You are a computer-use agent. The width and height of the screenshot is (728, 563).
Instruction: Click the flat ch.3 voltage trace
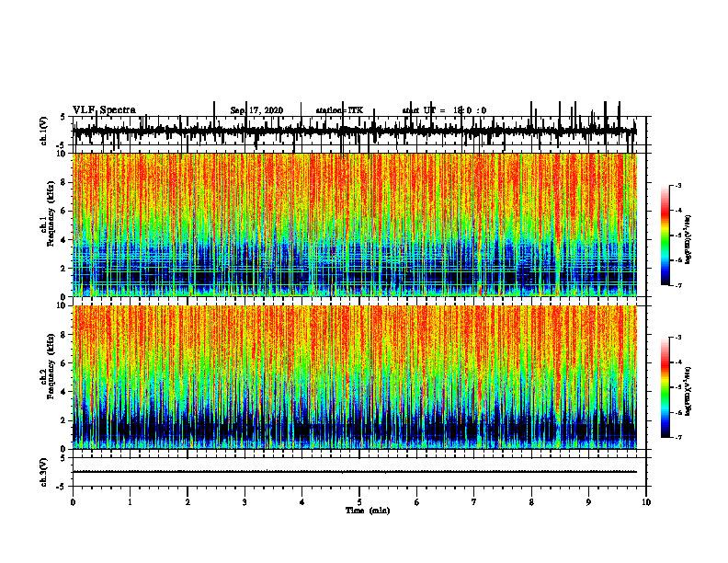click(355, 472)
